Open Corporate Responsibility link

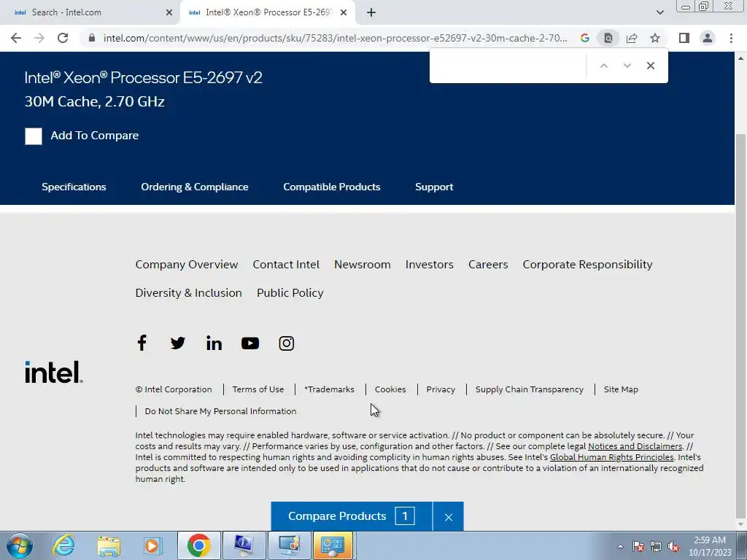tap(587, 264)
